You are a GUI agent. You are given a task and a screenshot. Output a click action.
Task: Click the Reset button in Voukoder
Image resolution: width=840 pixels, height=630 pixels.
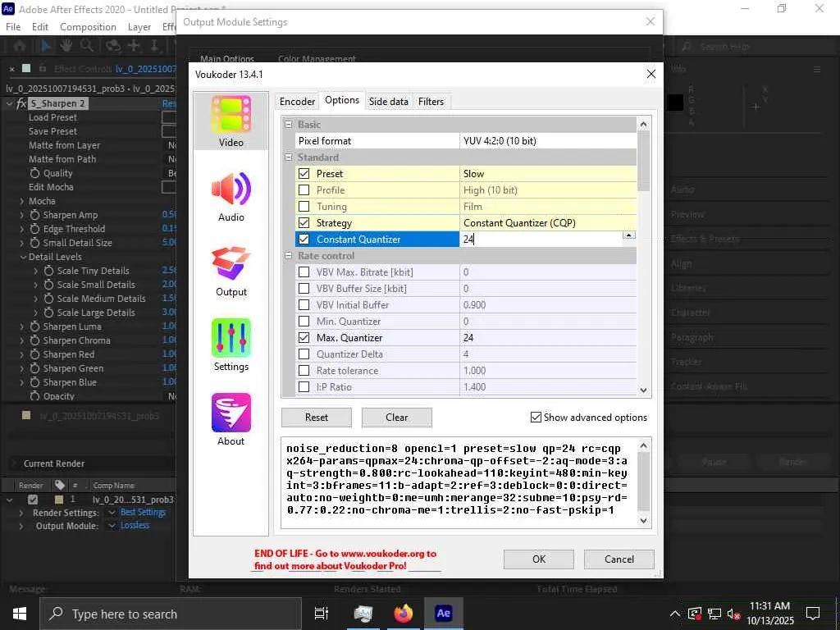pyautogui.click(x=317, y=418)
